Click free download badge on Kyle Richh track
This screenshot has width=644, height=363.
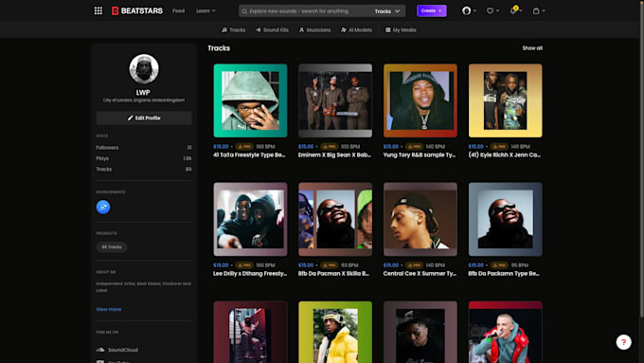[499, 146]
